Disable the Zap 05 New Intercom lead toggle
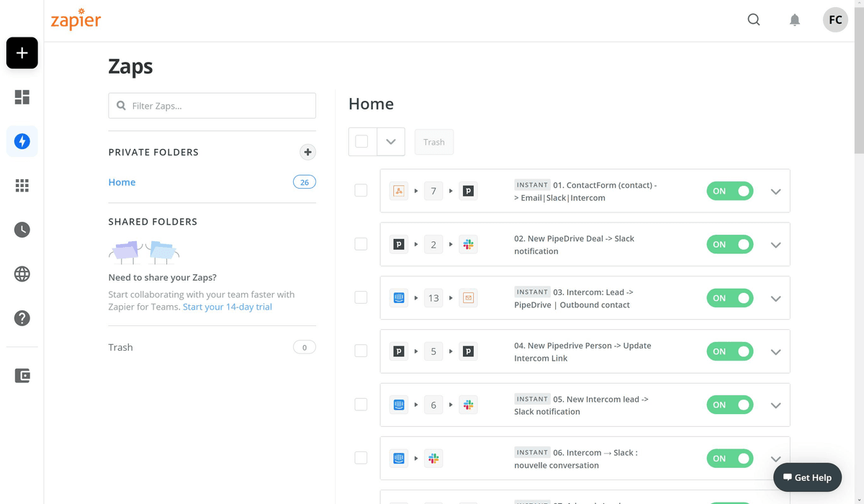The width and height of the screenshot is (864, 504). pos(729,405)
